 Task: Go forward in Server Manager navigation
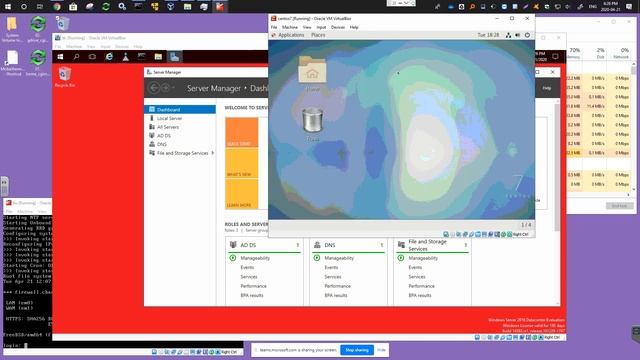pyautogui.click(x=166, y=88)
